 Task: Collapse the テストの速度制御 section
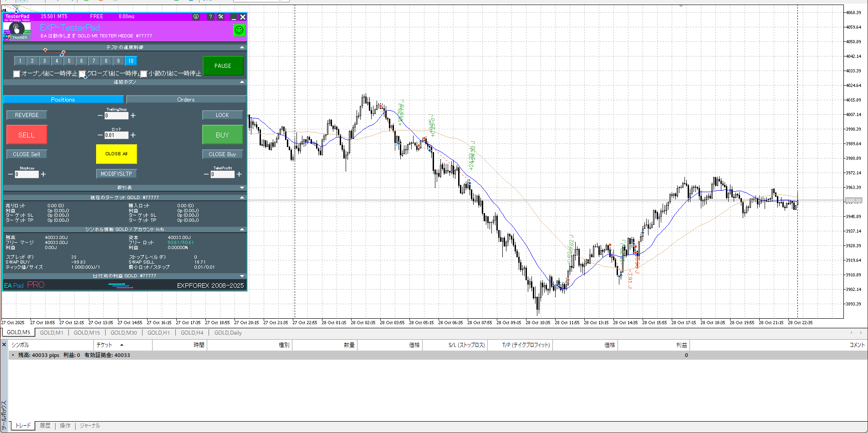point(242,47)
